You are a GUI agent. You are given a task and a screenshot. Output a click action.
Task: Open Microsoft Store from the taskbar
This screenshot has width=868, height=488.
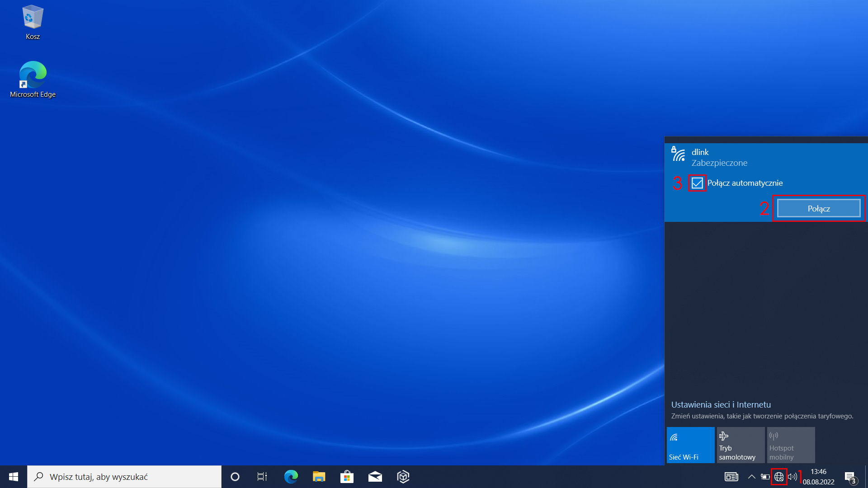coord(347,477)
